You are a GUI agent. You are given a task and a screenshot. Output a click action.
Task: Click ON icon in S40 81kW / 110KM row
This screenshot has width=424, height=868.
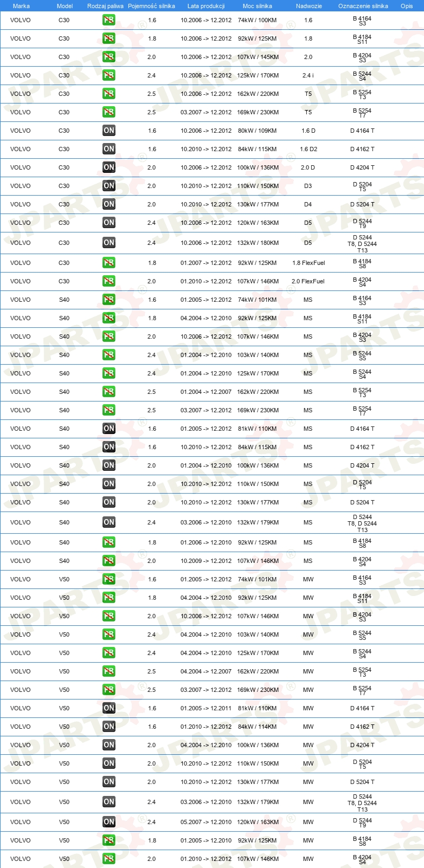tap(109, 429)
